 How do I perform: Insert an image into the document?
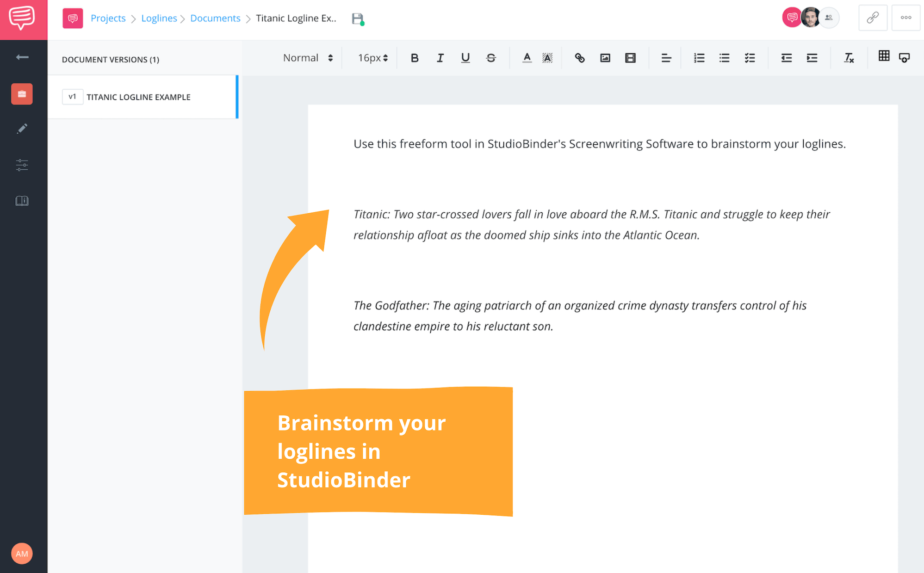coord(605,58)
